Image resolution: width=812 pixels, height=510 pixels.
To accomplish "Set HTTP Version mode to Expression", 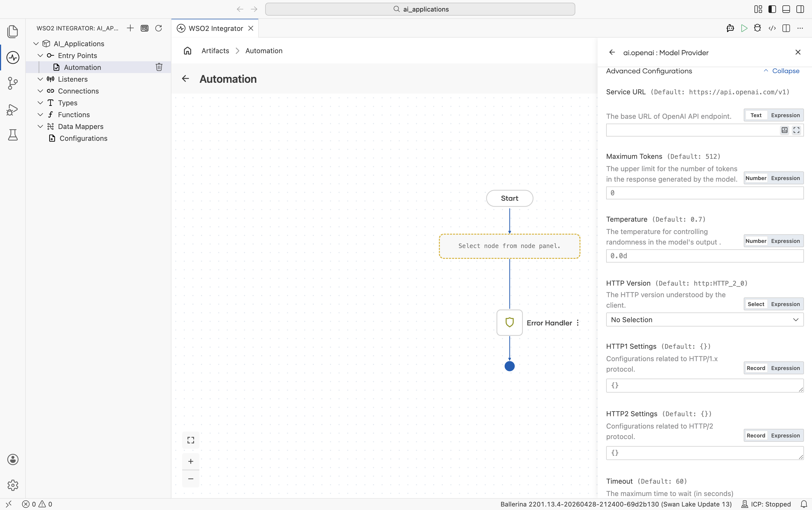I will click(x=785, y=304).
